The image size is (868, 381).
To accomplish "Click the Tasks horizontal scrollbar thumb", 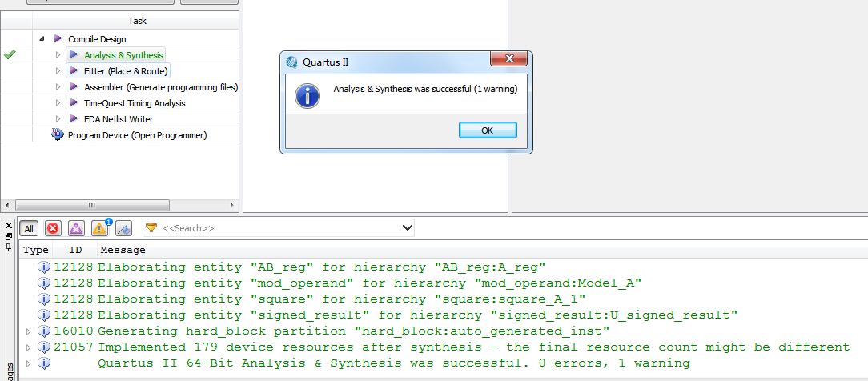I will click(x=92, y=205).
